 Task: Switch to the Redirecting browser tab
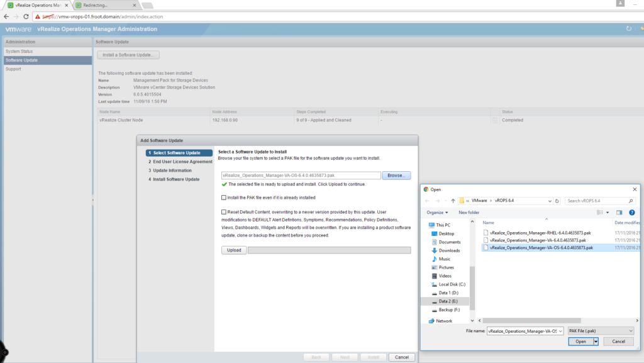(x=101, y=5)
